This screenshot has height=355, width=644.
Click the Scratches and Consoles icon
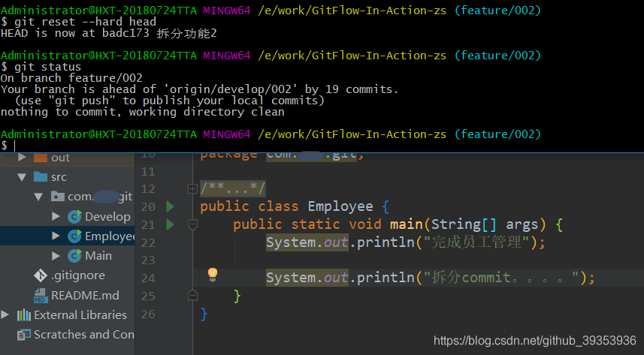(24, 335)
